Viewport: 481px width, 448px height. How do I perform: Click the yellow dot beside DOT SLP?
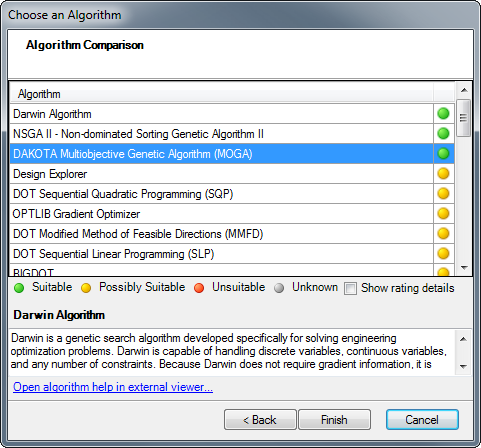[x=443, y=254]
